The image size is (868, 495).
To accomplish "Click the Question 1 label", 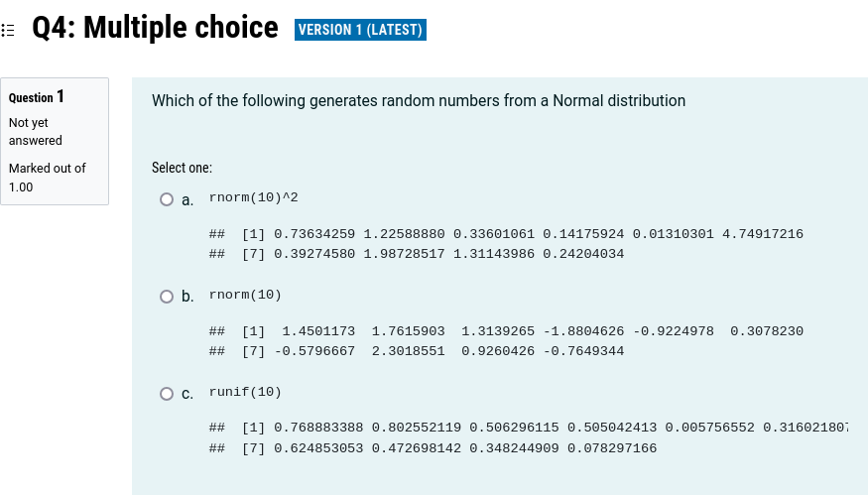I will point(37,97).
